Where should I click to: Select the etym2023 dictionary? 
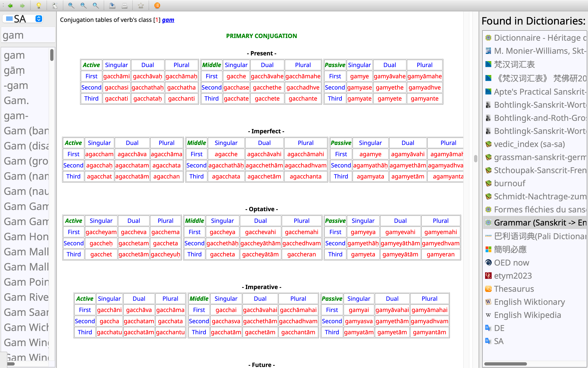point(535,276)
